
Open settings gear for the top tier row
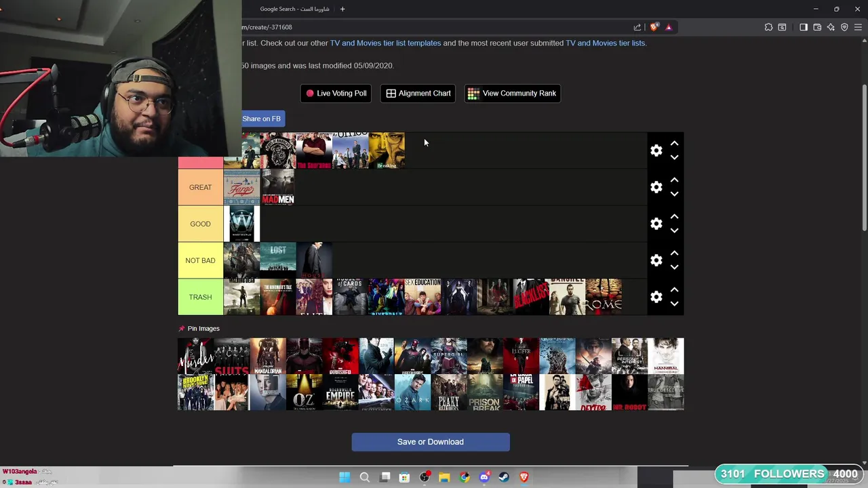pyautogui.click(x=656, y=150)
